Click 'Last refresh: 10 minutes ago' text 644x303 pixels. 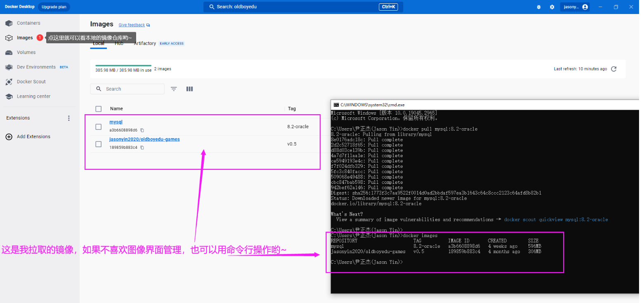(580, 69)
